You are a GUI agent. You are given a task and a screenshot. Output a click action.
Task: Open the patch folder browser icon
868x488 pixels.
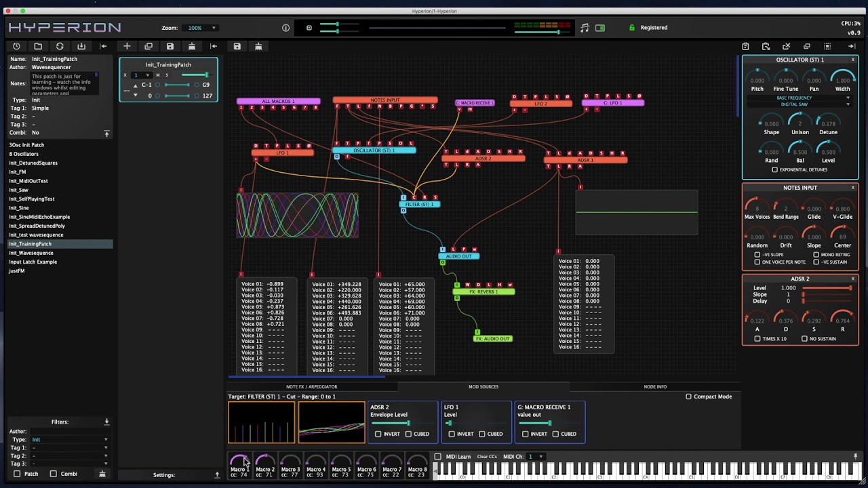pyautogui.click(x=38, y=46)
